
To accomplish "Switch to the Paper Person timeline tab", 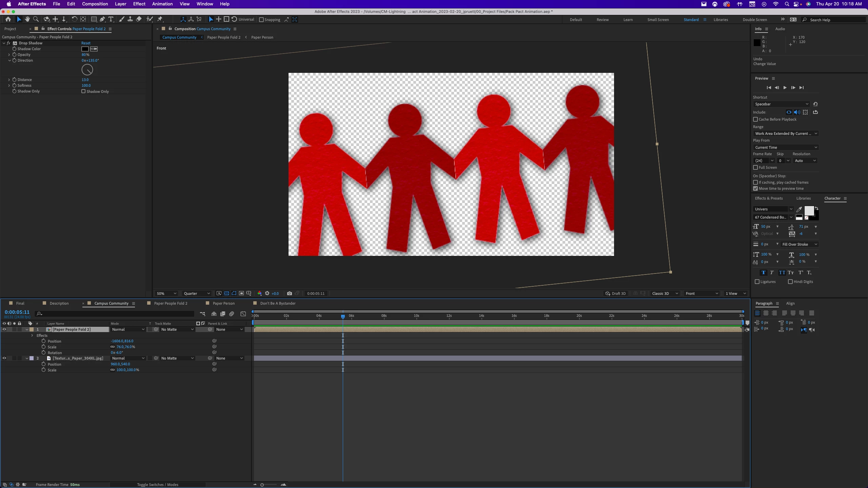I will (223, 303).
